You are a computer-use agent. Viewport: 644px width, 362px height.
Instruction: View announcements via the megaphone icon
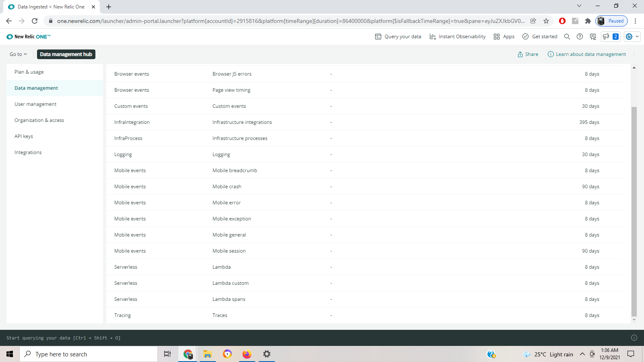(607, 36)
